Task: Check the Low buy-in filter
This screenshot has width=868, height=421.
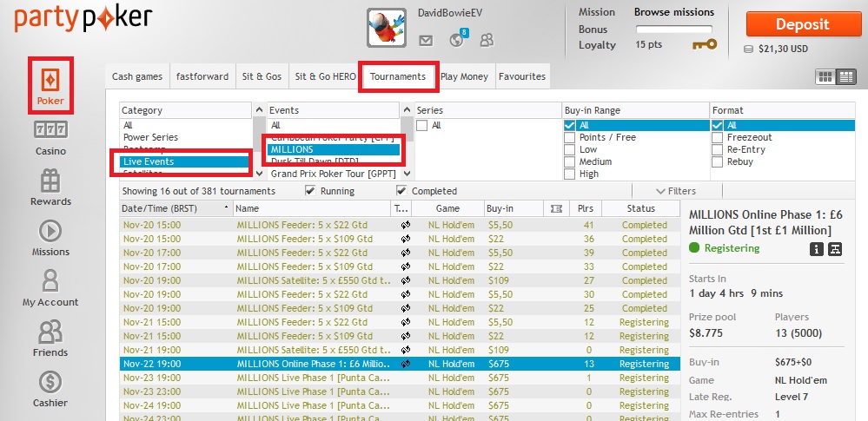Action: tap(569, 150)
